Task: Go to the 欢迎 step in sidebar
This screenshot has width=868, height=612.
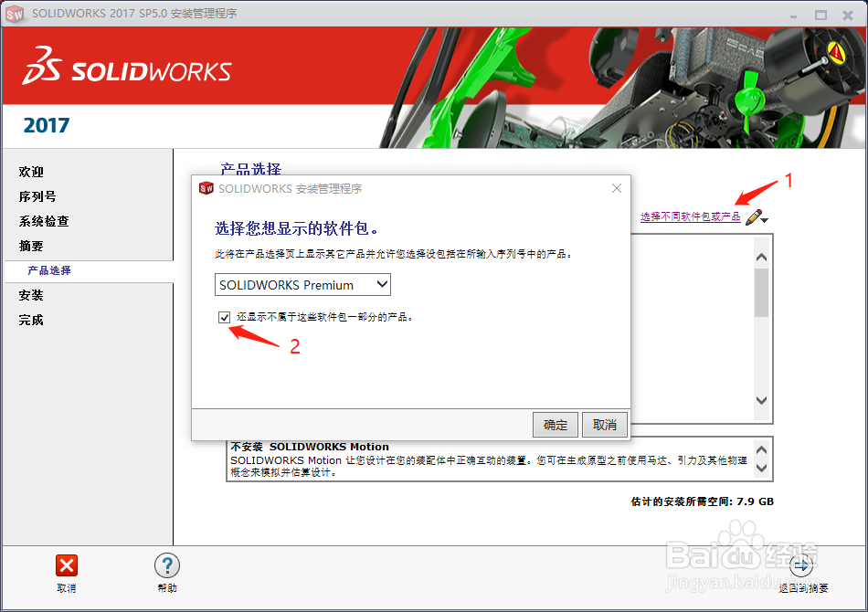Action: tap(31, 172)
